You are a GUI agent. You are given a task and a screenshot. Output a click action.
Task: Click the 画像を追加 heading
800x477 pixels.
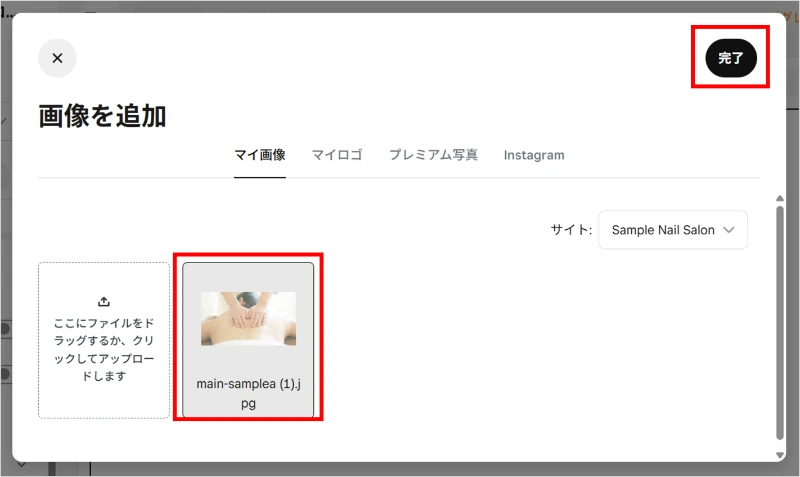tap(103, 116)
